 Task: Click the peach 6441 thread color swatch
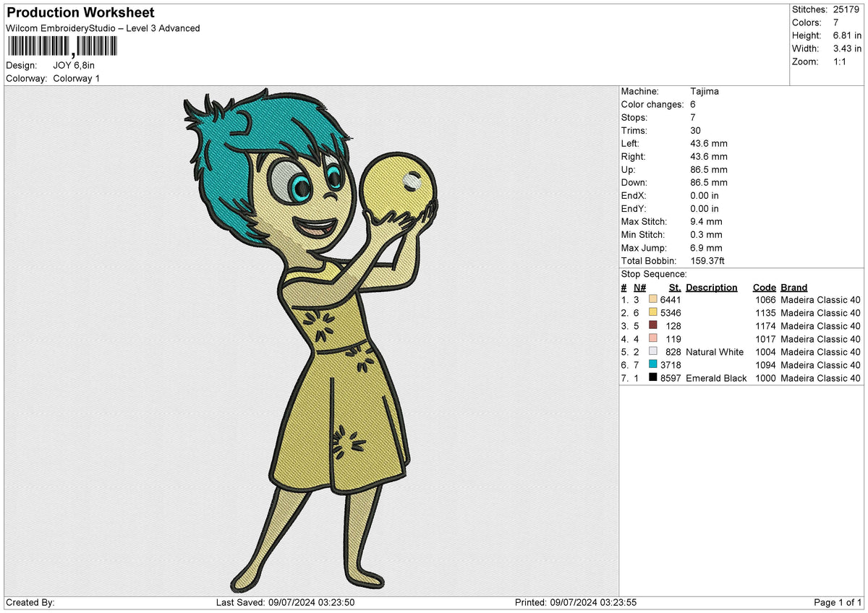coord(653,299)
